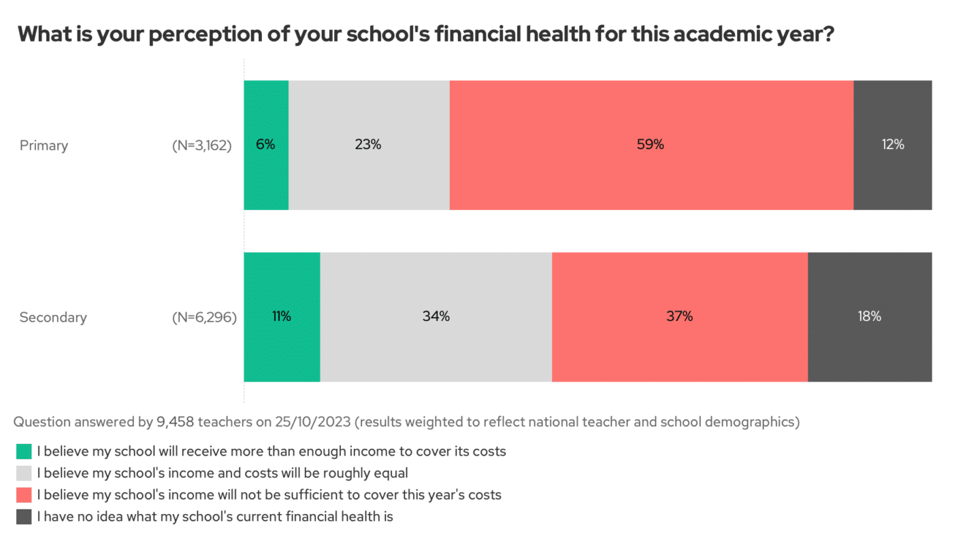Select the Primary 59% red bar segment
This screenshot has width=980, height=544.
(x=651, y=145)
